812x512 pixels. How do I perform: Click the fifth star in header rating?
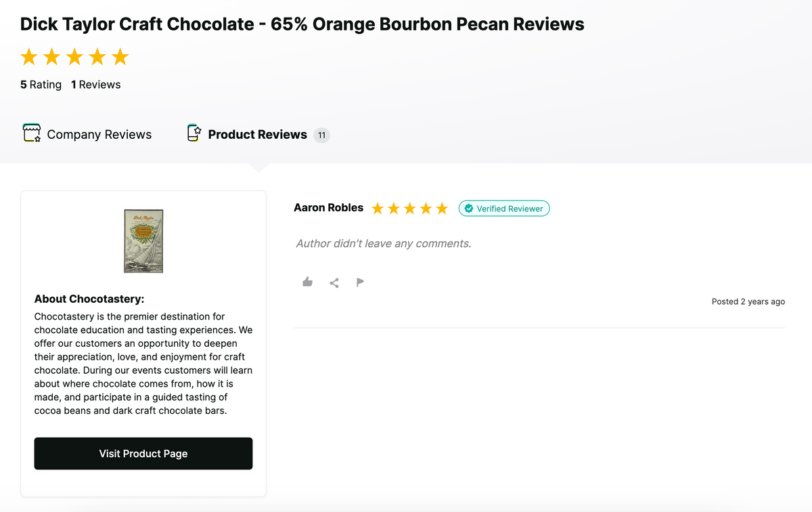pos(120,57)
